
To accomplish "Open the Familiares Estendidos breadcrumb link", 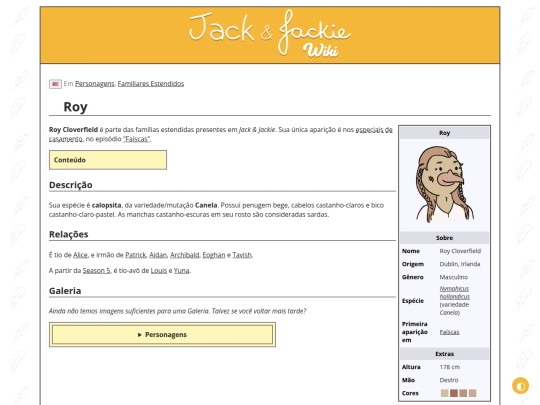I will coord(151,84).
